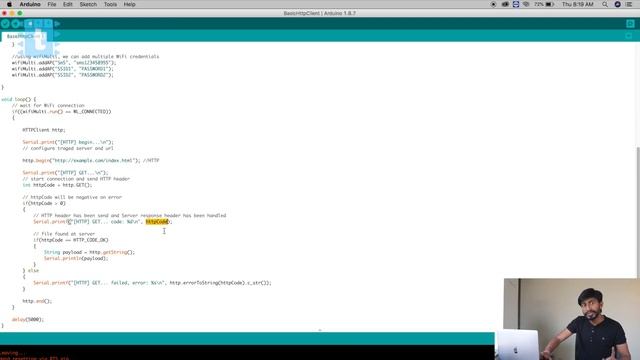
Task: Open the Edit menu
Action: 67,4
